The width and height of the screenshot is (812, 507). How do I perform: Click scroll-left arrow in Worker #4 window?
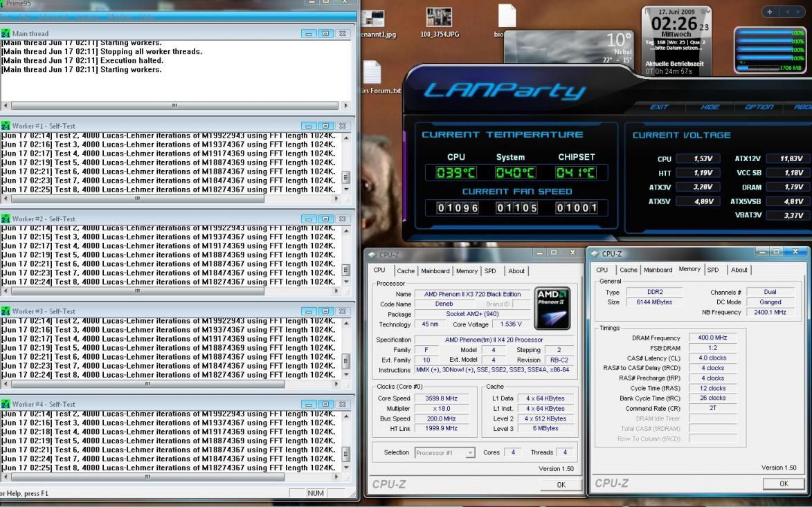pos(6,477)
